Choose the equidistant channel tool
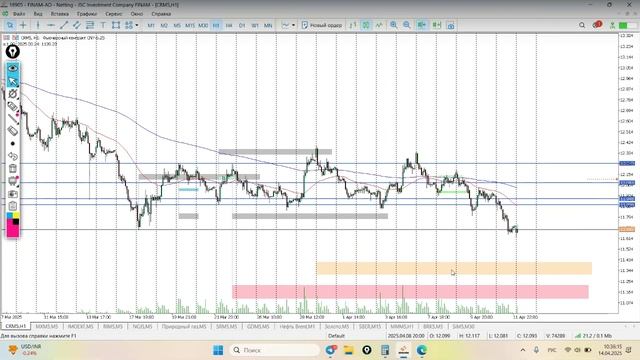640x360 pixels. [77, 25]
